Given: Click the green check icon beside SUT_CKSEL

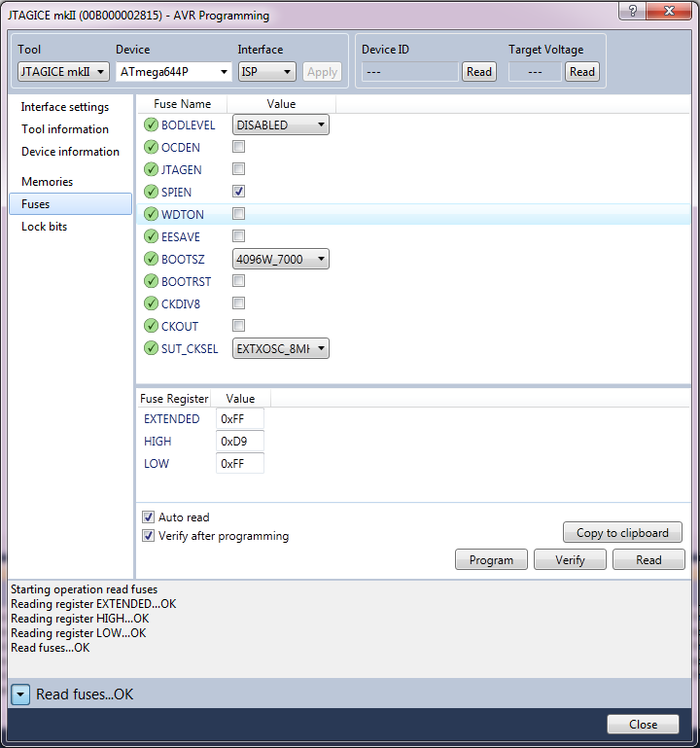Looking at the screenshot, I should [x=151, y=348].
